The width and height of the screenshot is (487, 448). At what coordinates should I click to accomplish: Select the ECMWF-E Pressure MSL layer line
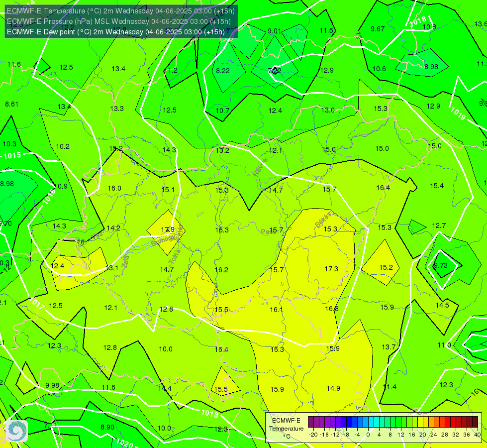119,21
